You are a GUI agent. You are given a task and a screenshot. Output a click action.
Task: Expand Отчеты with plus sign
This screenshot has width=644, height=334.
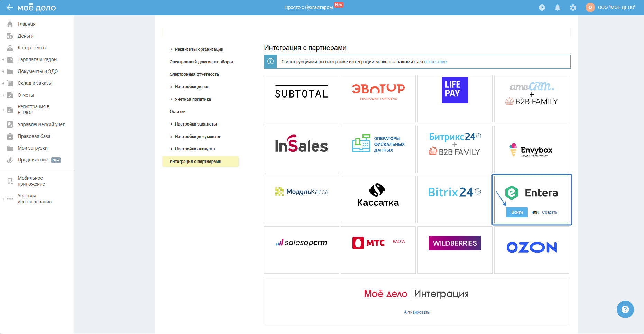click(3, 95)
